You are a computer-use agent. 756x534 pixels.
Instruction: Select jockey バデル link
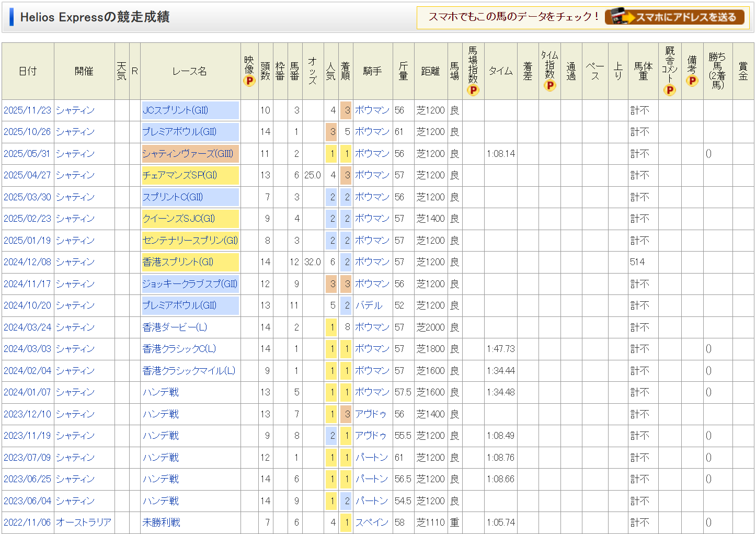point(369,305)
